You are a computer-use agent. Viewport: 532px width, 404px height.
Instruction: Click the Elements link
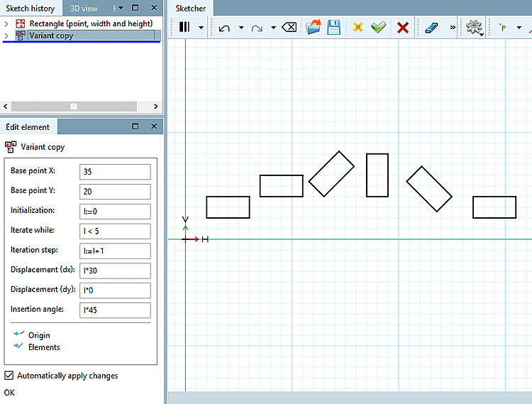[x=44, y=347]
